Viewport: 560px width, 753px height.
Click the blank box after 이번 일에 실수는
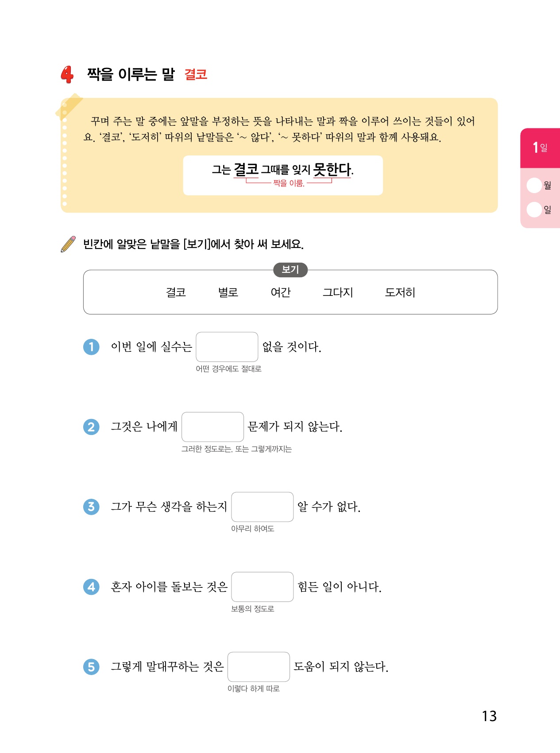click(x=227, y=347)
